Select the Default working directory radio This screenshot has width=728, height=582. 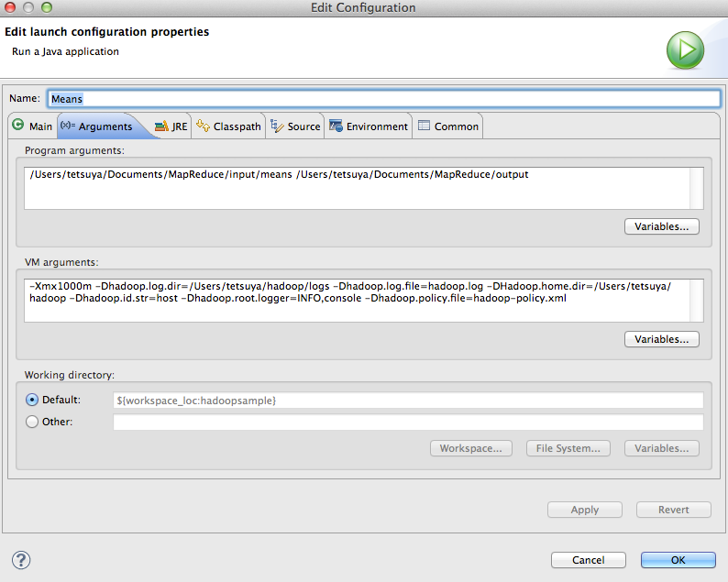[x=31, y=400]
